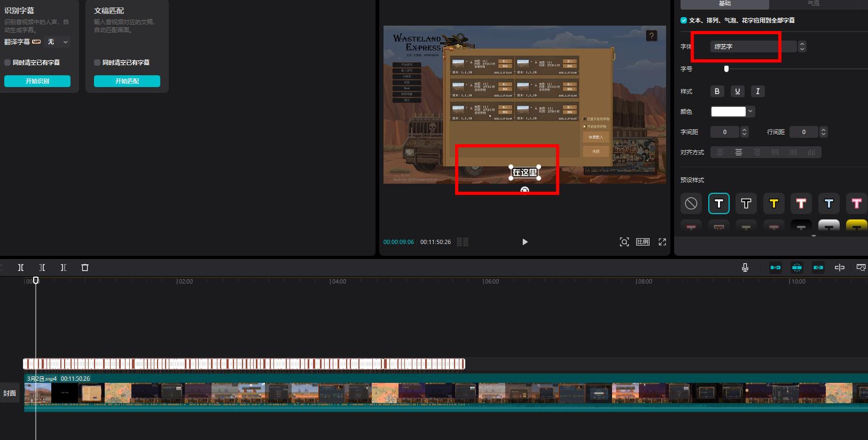
Task: Switch to the 基础 tab
Action: coord(724,4)
